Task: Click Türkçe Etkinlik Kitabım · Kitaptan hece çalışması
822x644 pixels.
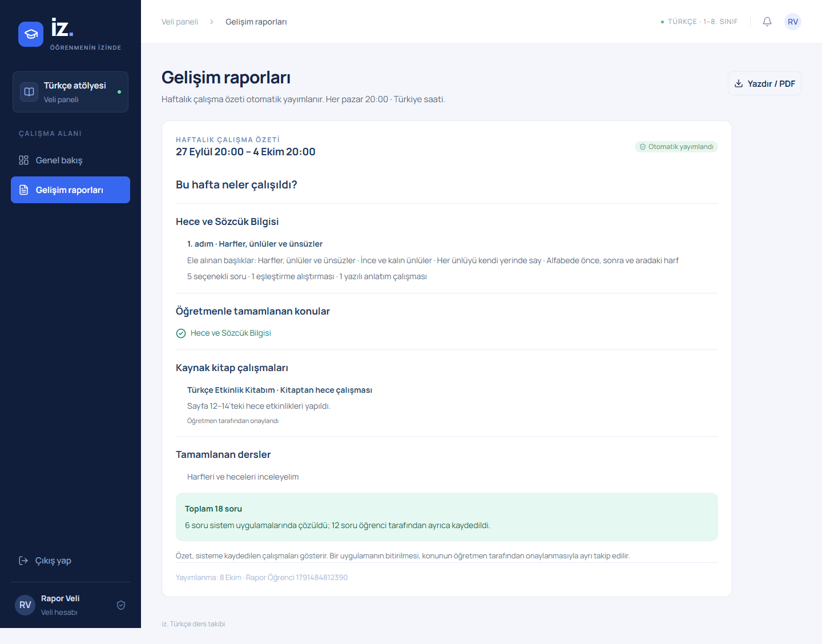Action: 280,390
